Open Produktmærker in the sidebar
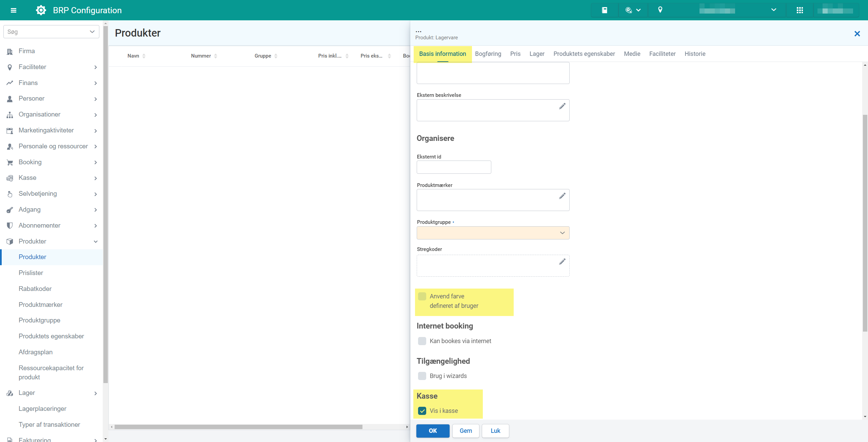 point(40,305)
